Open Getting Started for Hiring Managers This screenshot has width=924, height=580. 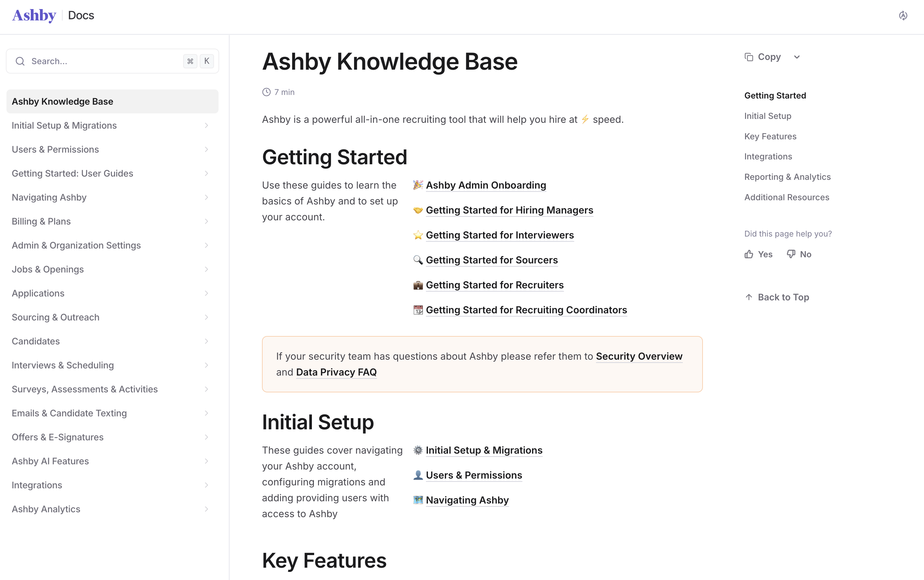(x=509, y=210)
